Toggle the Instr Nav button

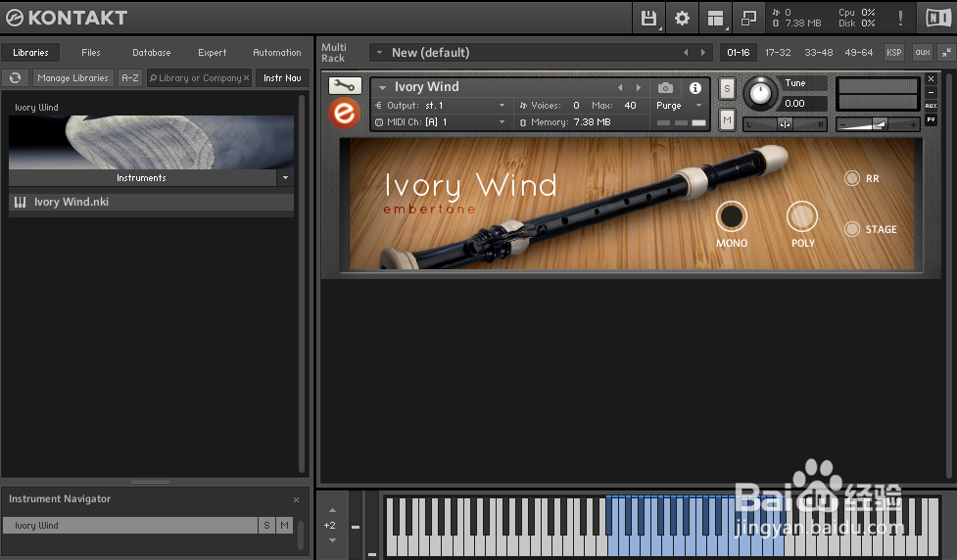[282, 78]
